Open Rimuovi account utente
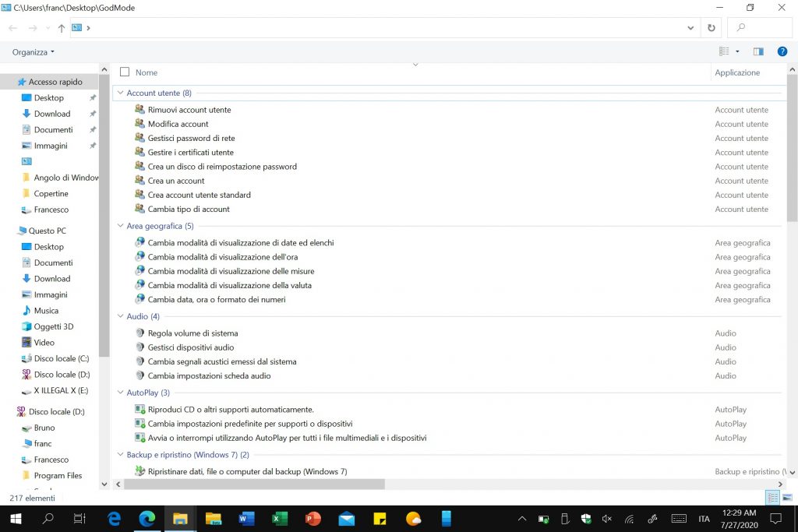 [189, 110]
